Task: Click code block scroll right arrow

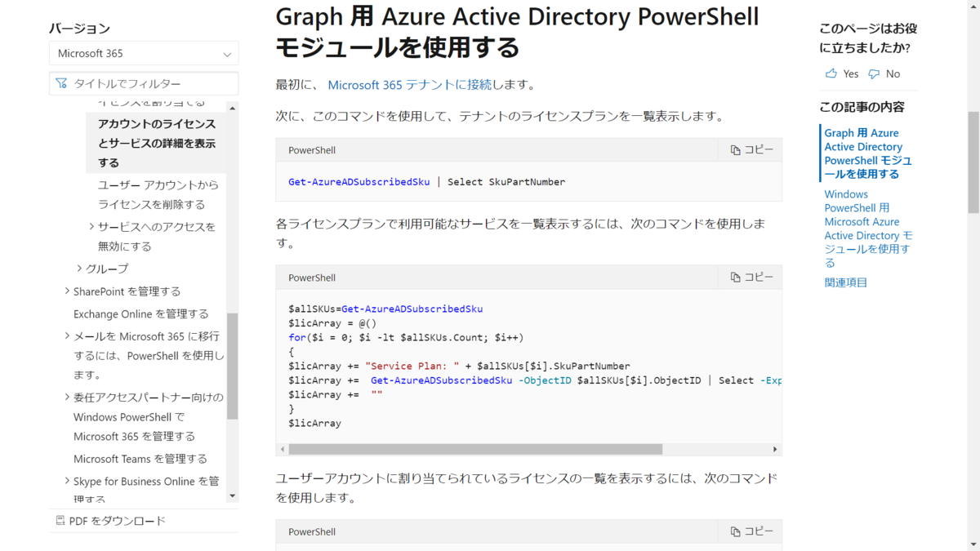Action: pos(775,449)
